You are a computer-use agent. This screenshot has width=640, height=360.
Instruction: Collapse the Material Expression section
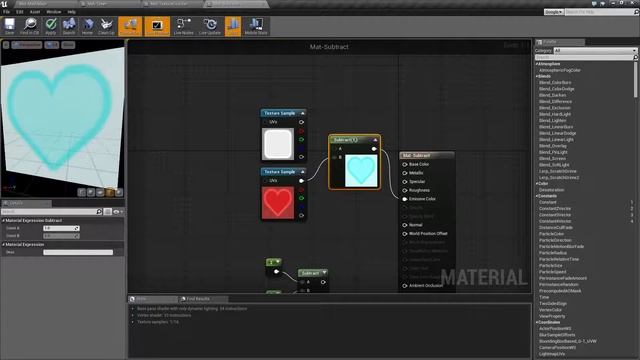coord(4,244)
